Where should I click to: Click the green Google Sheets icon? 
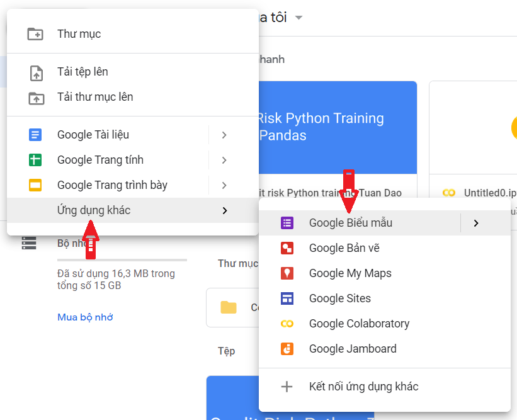coord(35,160)
